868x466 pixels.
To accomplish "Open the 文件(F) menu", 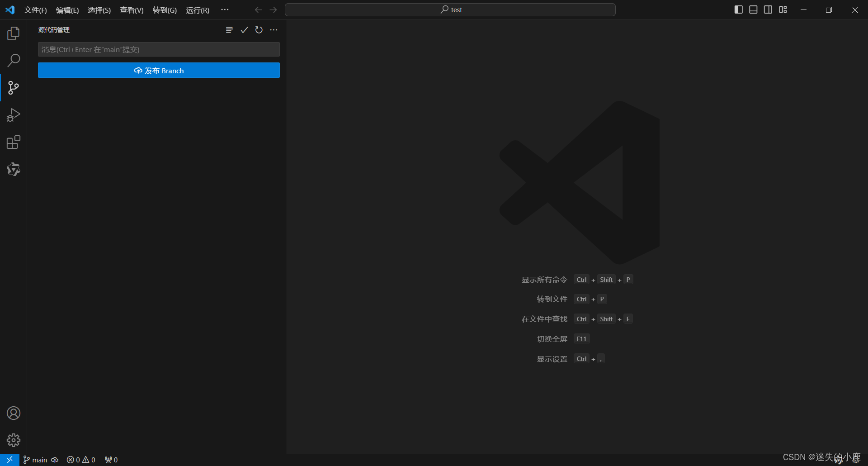I will coord(35,10).
